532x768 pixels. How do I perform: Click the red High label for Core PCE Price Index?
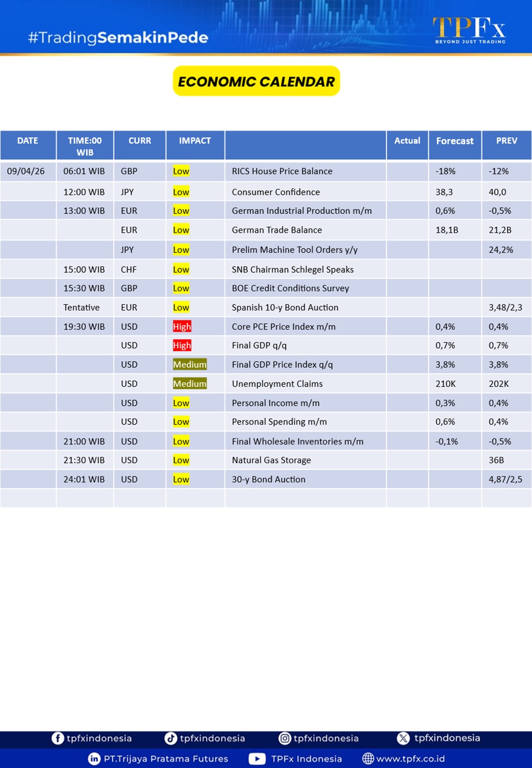[x=182, y=327]
